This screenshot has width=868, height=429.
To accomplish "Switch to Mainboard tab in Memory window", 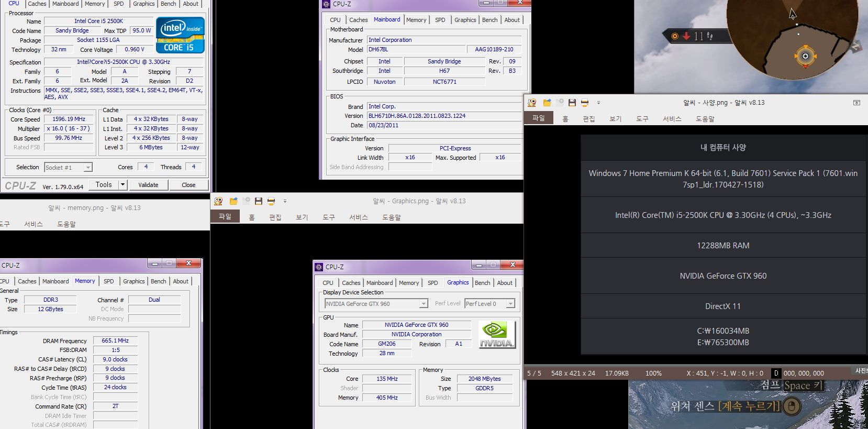I will point(55,281).
